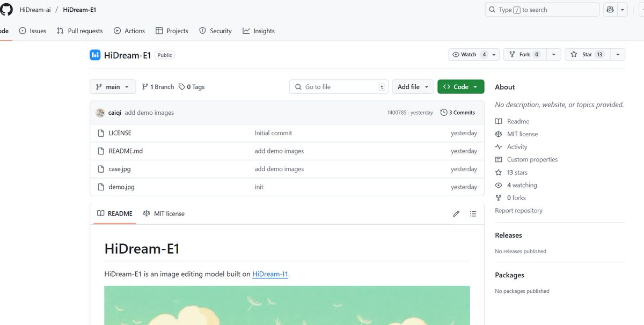Open the Activity link
Image resolution: width=644 pixels, height=325 pixels.
511,147
